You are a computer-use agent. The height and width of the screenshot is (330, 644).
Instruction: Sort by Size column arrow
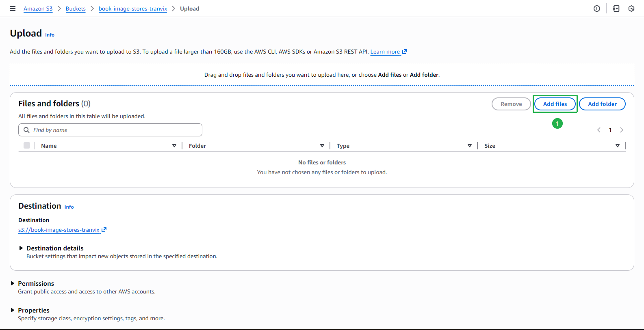[618, 146]
